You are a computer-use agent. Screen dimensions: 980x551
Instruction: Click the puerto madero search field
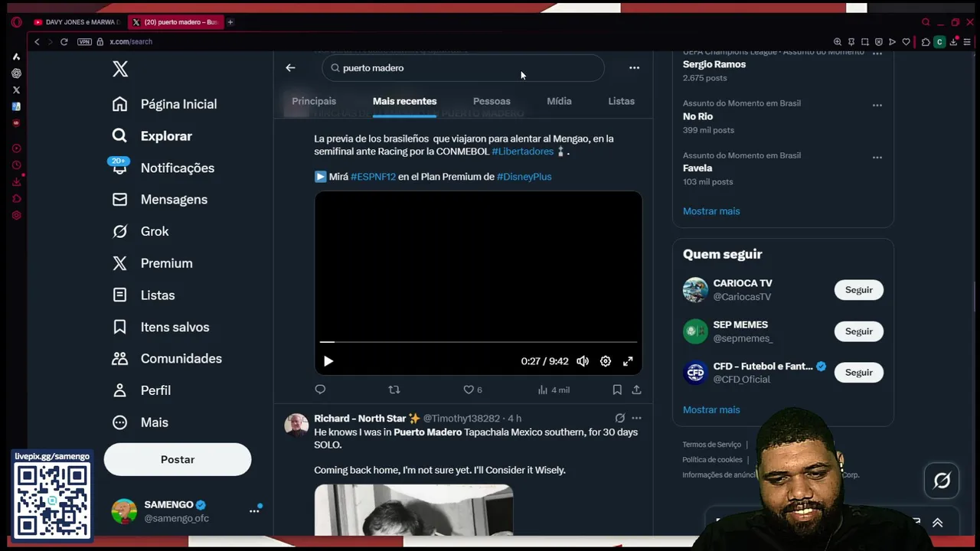463,68
